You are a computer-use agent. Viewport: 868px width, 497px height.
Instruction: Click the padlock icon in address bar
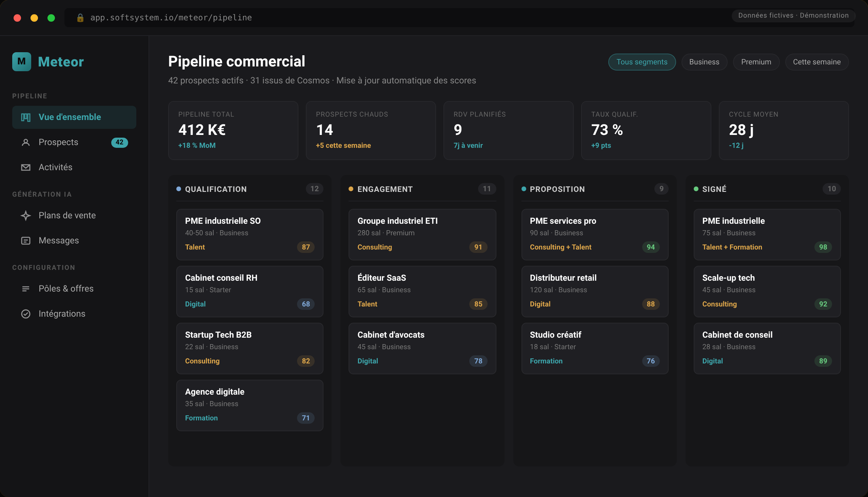click(x=80, y=17)
